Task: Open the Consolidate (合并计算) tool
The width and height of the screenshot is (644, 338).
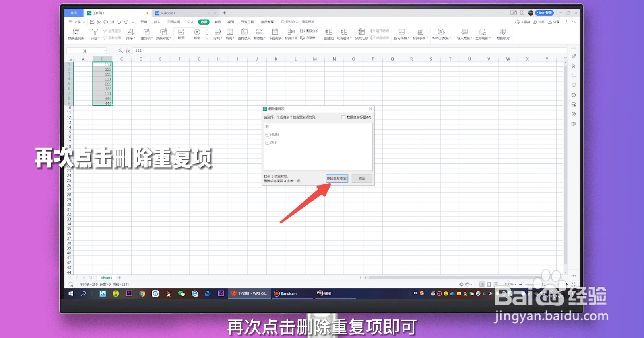Action: (291, 34)
